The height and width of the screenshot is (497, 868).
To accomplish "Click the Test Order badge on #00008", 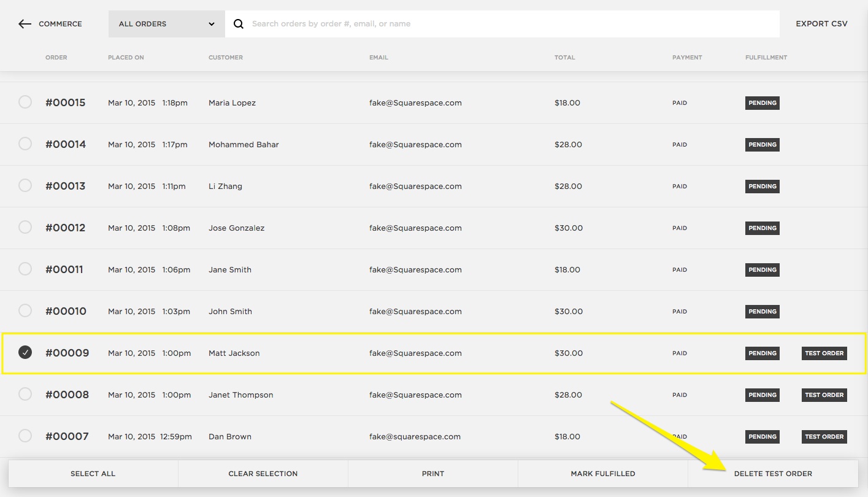I will (x=824, y=395).
